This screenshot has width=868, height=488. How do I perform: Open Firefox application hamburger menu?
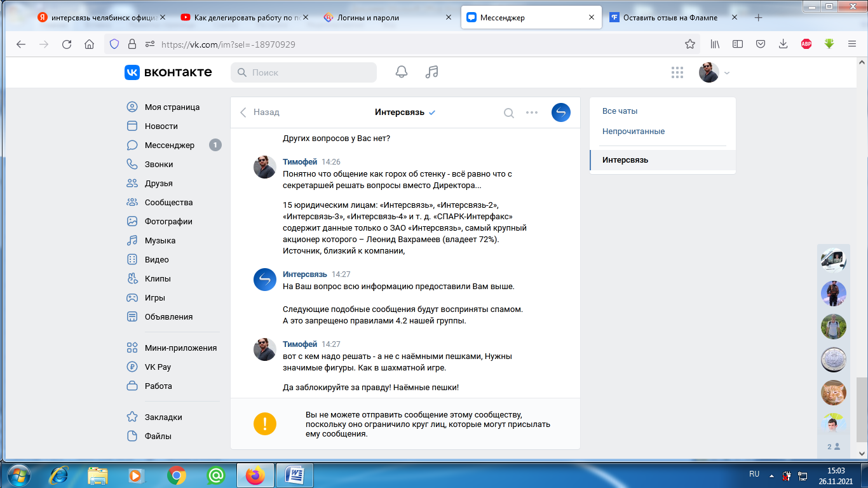coord(852,44)
